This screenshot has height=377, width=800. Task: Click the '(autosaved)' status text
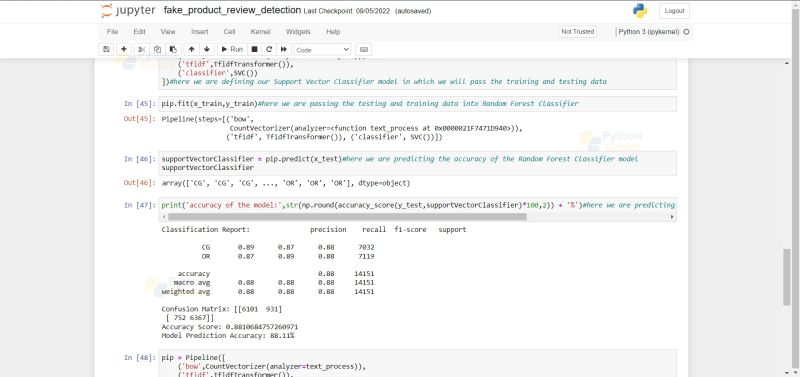click(x=413, y=11)
